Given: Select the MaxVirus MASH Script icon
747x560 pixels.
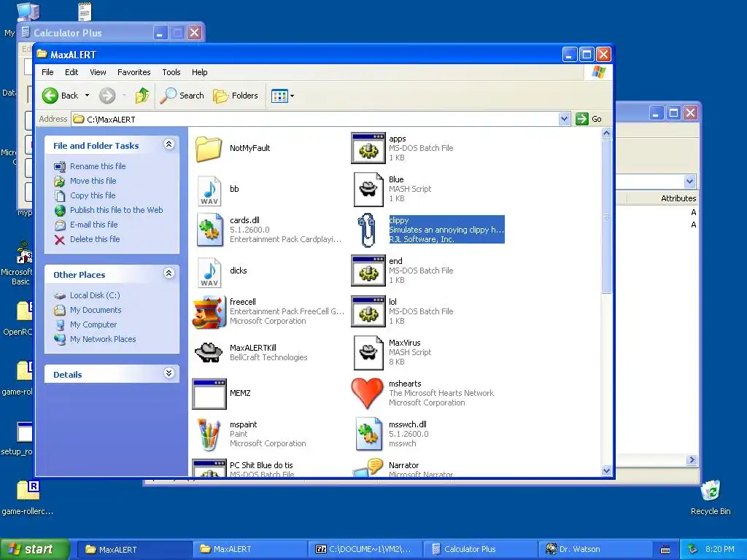Looking at the screenshot, I should (368, 353).
